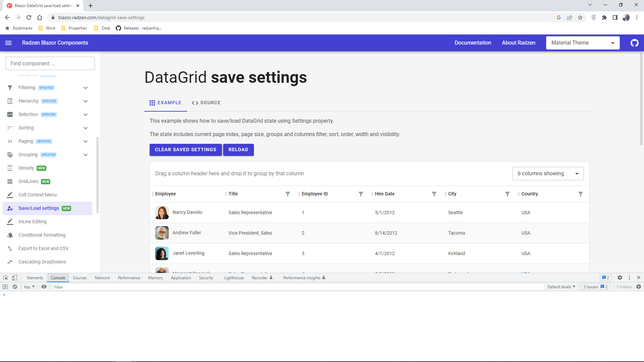Click the Find component search field

tap(50, 63)
